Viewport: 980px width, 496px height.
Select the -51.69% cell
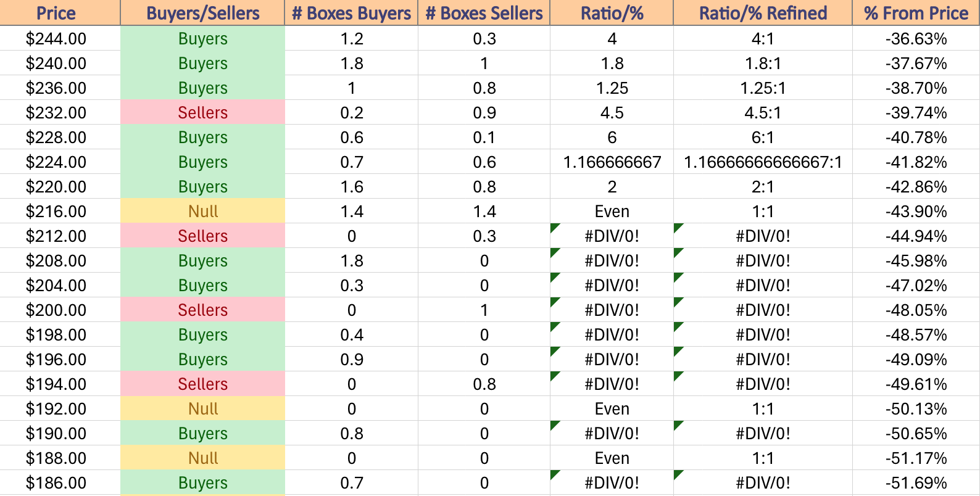(x=916, y=482)
